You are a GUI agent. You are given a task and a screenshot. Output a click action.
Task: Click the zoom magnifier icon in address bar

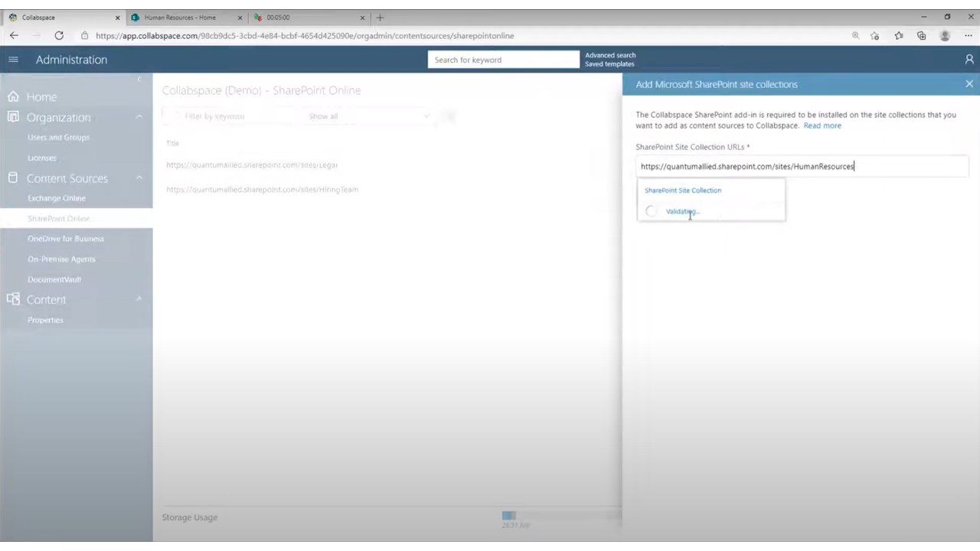[x=855, y=35]
